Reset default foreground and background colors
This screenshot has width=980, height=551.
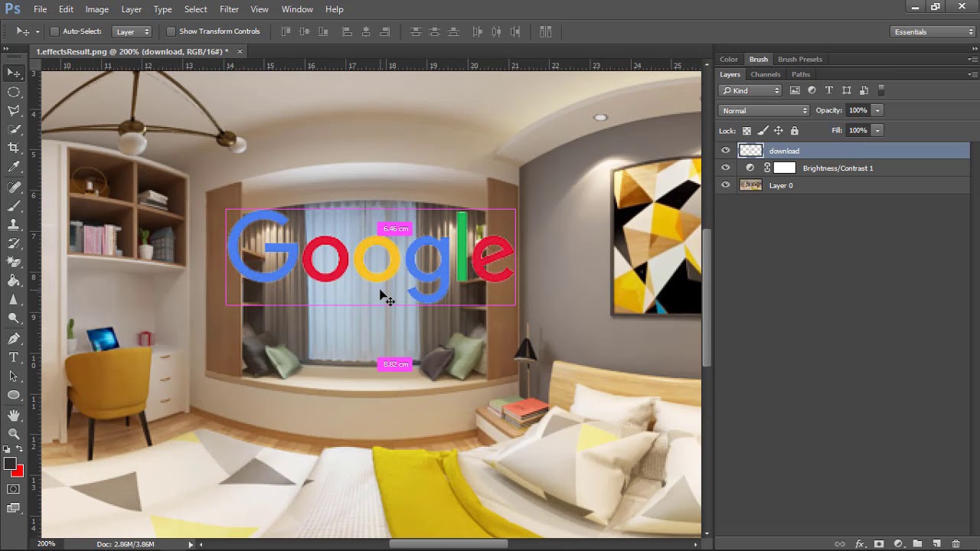[8, 449]
